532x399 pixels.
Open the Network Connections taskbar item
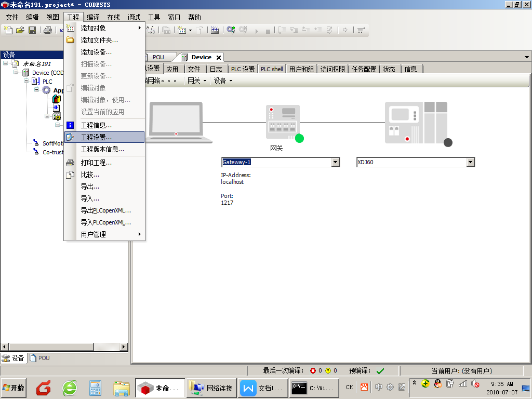point(211,388)
